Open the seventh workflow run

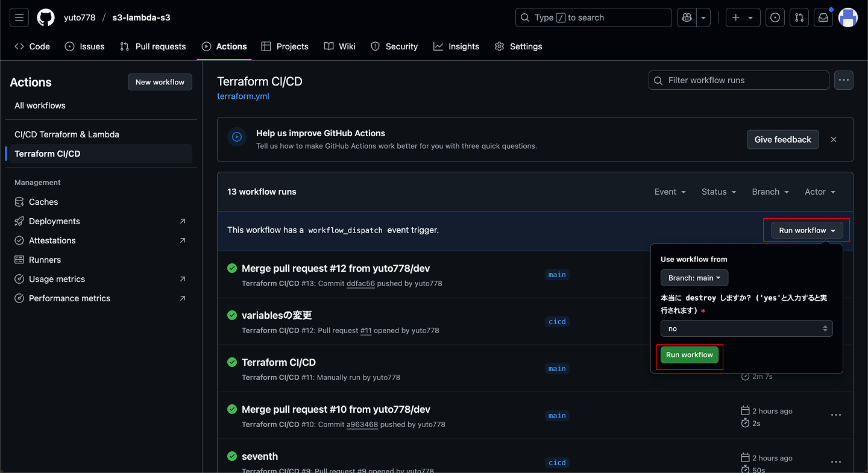(x=260, y=456)
